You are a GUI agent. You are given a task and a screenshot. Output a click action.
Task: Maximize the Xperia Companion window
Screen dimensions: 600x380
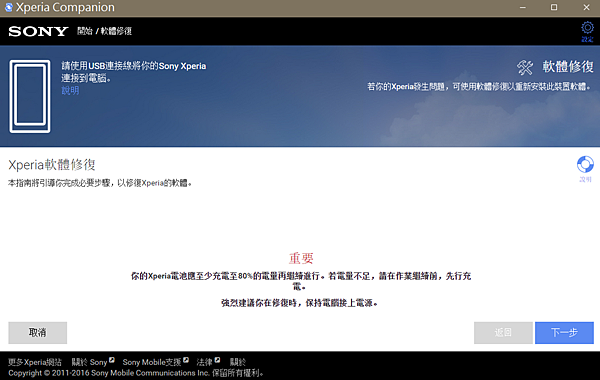(x=554, y=7)
